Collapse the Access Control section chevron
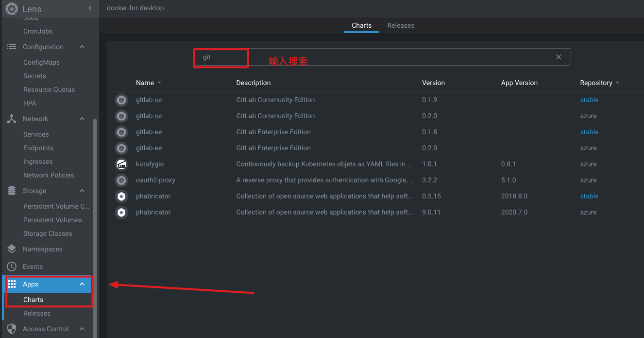This screenshot has height=338, width=644. point(82,329)
